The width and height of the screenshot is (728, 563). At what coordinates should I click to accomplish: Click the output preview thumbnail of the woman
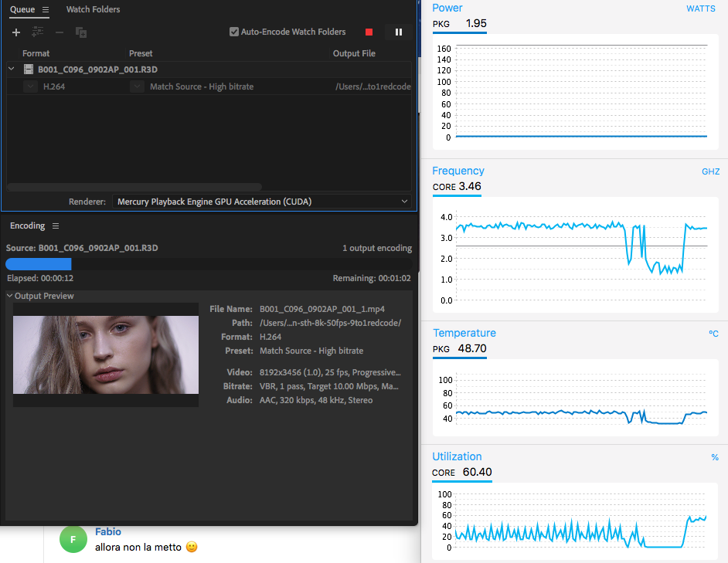[106, 354]
